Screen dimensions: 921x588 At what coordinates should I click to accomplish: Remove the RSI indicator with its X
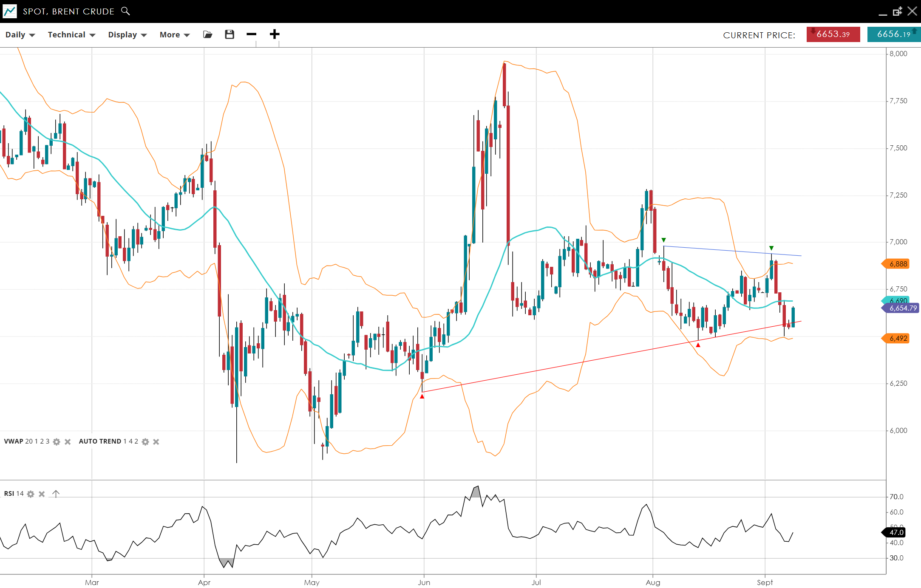tap(42, 494)
